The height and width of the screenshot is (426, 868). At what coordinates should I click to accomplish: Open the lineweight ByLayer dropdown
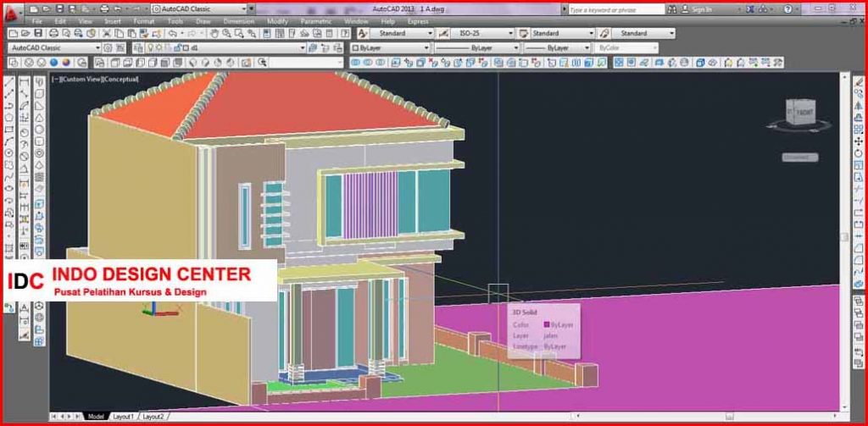558,48
